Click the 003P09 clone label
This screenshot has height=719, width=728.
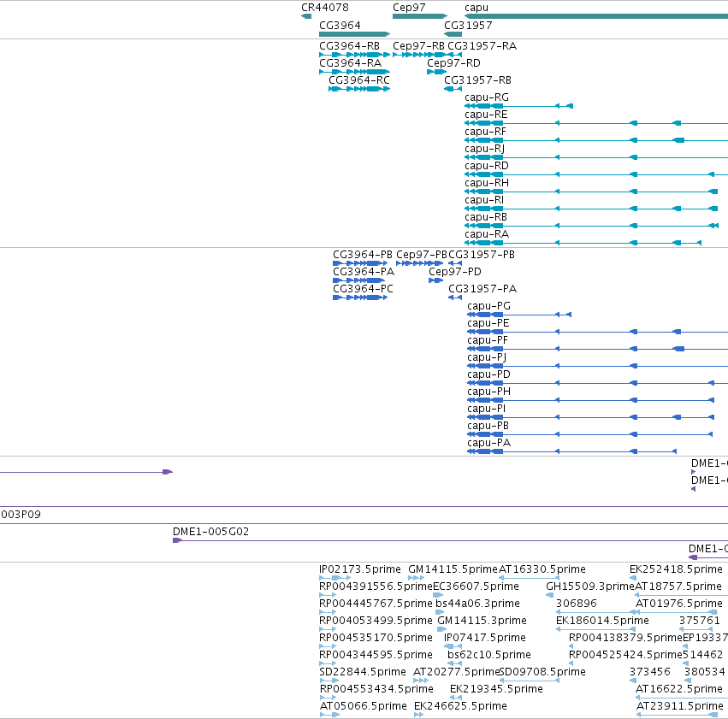[21, 515]
